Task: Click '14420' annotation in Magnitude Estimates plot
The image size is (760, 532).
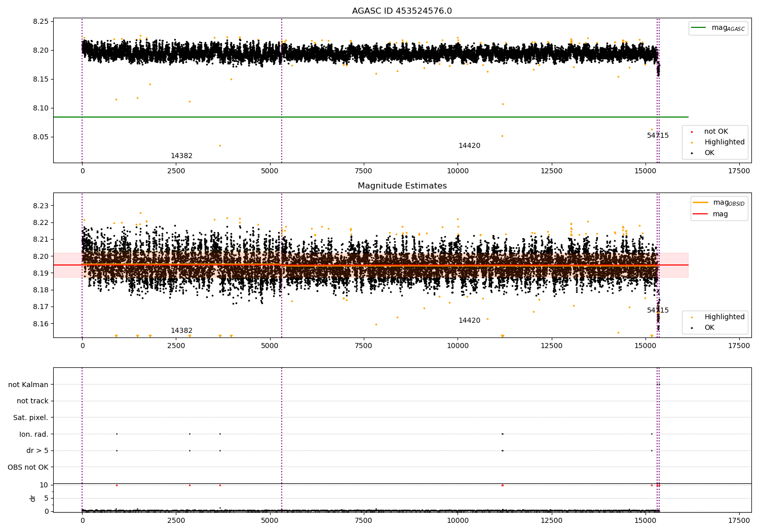Action: [469, 321]
